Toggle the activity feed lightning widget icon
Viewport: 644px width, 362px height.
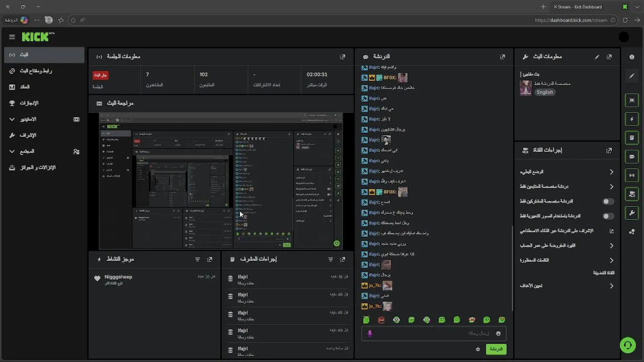point(632,119)
